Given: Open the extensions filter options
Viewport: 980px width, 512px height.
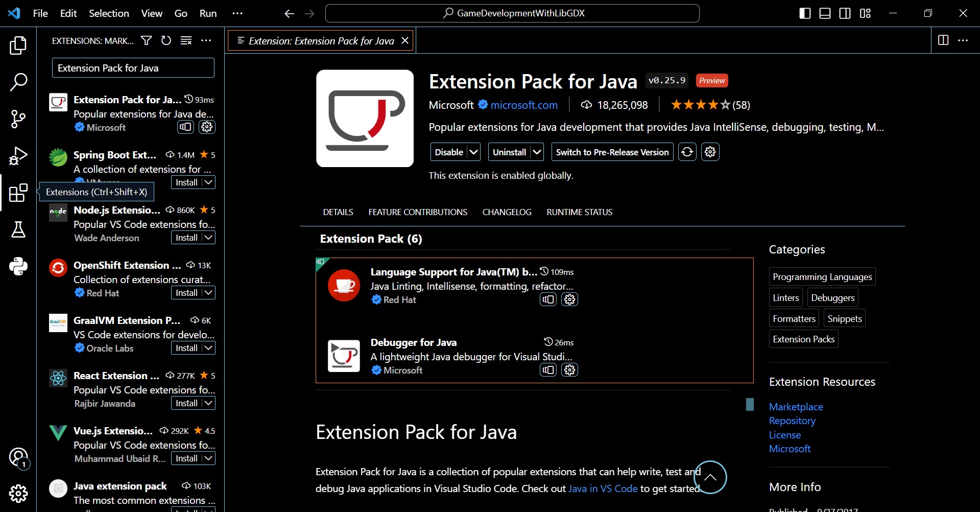Looking at the screenshot, I should (146, 40).
